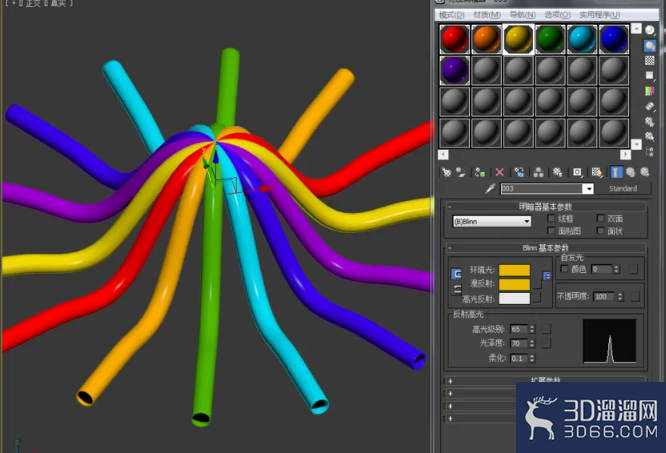Click the Select by Material icon
The height and width of the screenshot is (453, 666).
[x=650, y=136]
